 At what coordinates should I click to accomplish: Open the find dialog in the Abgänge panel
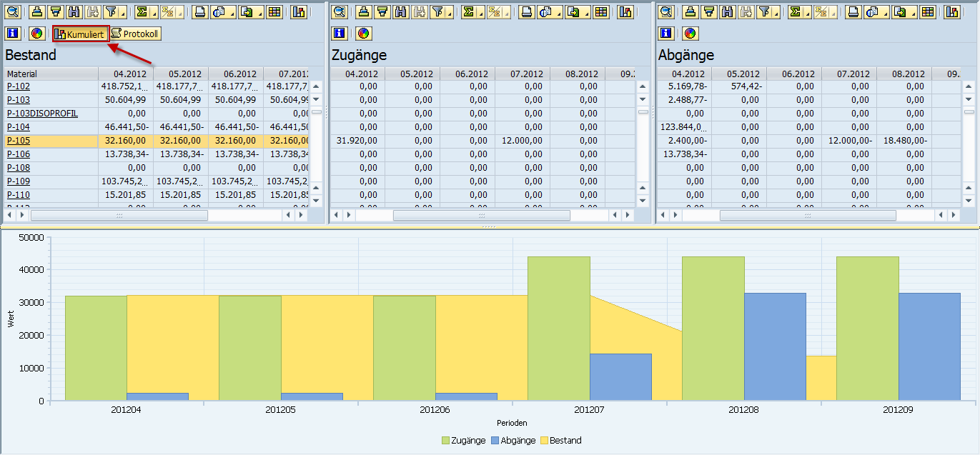click(x=729, y=12)
